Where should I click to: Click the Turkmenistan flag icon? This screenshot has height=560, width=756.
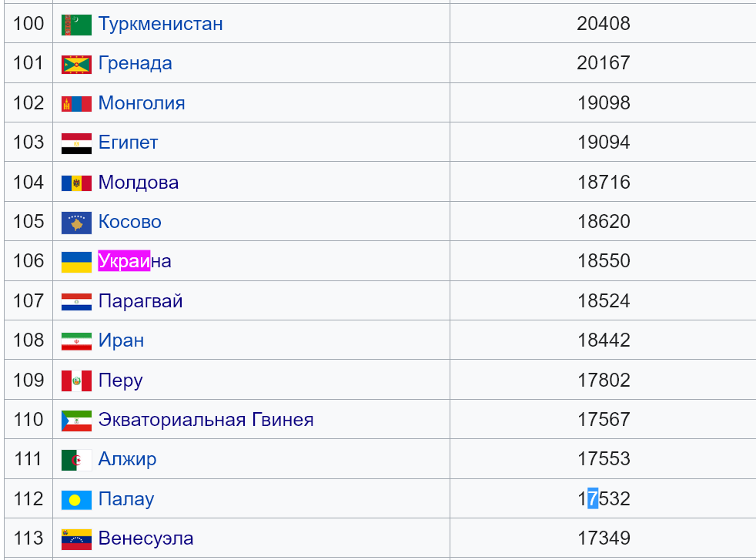click(76, 25)
